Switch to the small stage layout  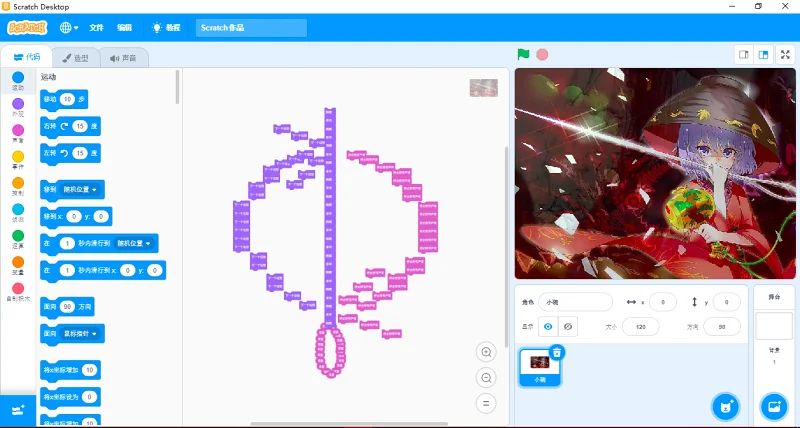pyautogui.click(x=743, y=54)
